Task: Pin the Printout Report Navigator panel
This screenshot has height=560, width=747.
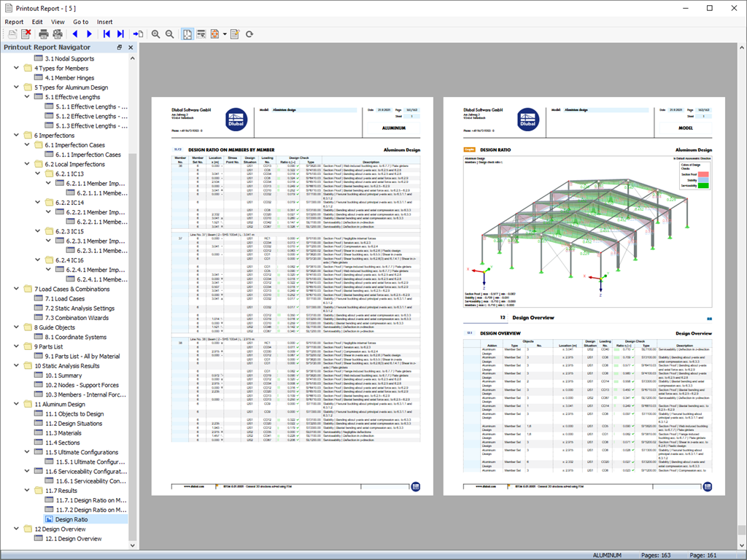Action: (118, 47)
